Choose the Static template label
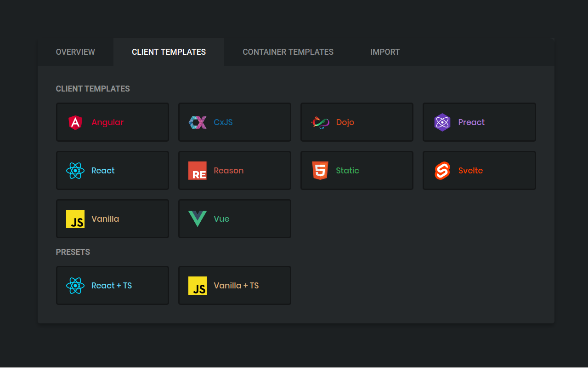 [347, 171]
